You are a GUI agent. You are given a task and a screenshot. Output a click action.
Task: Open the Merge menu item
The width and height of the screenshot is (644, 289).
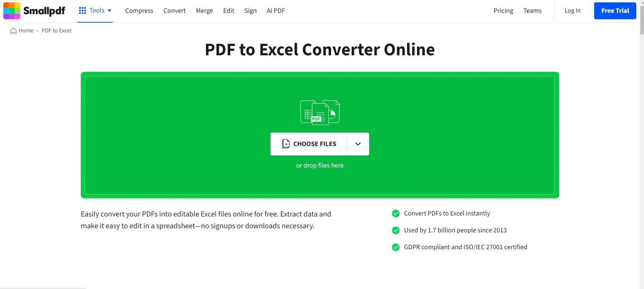204,10
